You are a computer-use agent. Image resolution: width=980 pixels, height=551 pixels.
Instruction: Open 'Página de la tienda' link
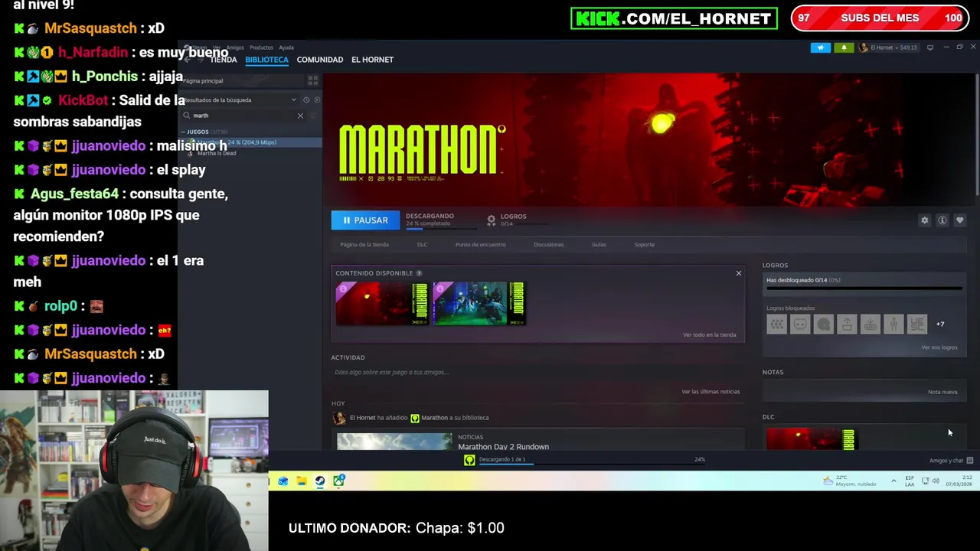pos(364,245)
